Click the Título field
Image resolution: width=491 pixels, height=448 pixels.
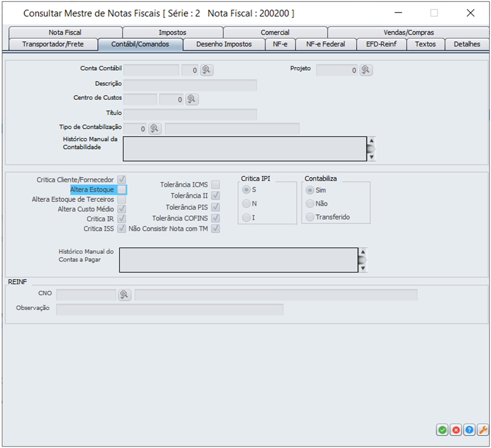(190, 114)
